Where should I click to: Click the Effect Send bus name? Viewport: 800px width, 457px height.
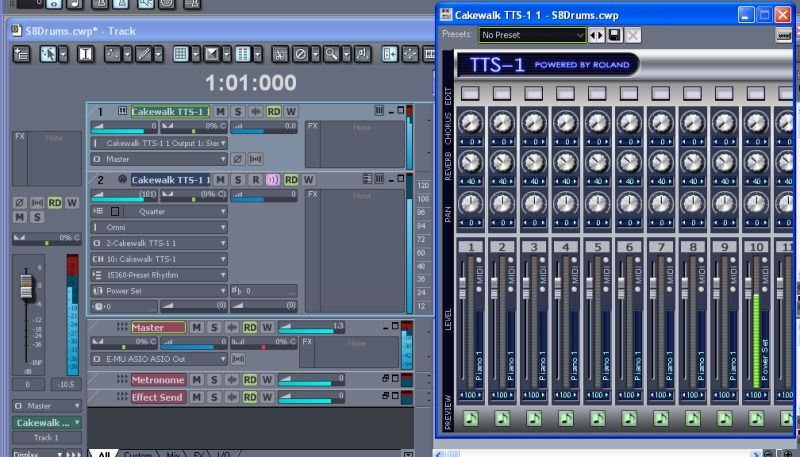click(x=158, y=397)
